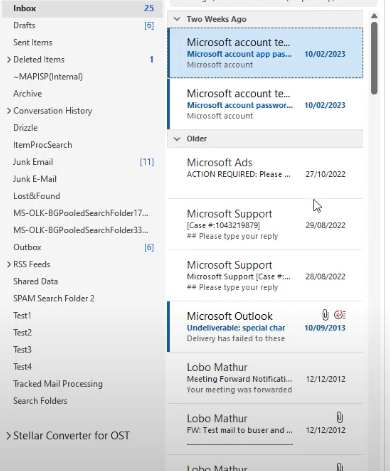Open the Drafts folder
The image size is (390, 471).
[24, 25]
